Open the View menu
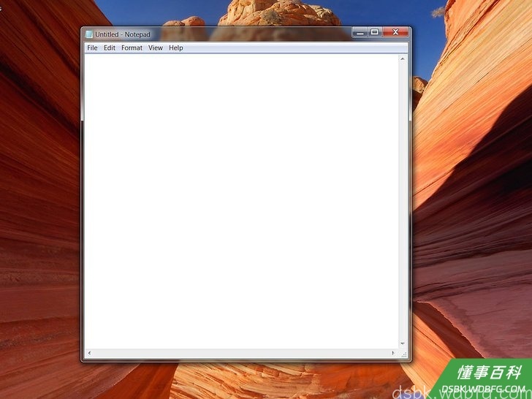 click(156, 47)
